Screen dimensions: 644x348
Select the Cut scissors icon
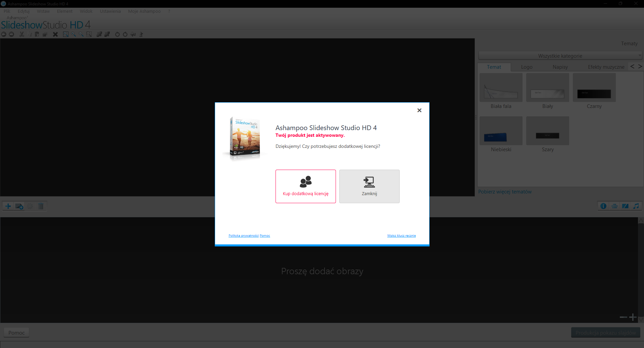pos(22,34)
